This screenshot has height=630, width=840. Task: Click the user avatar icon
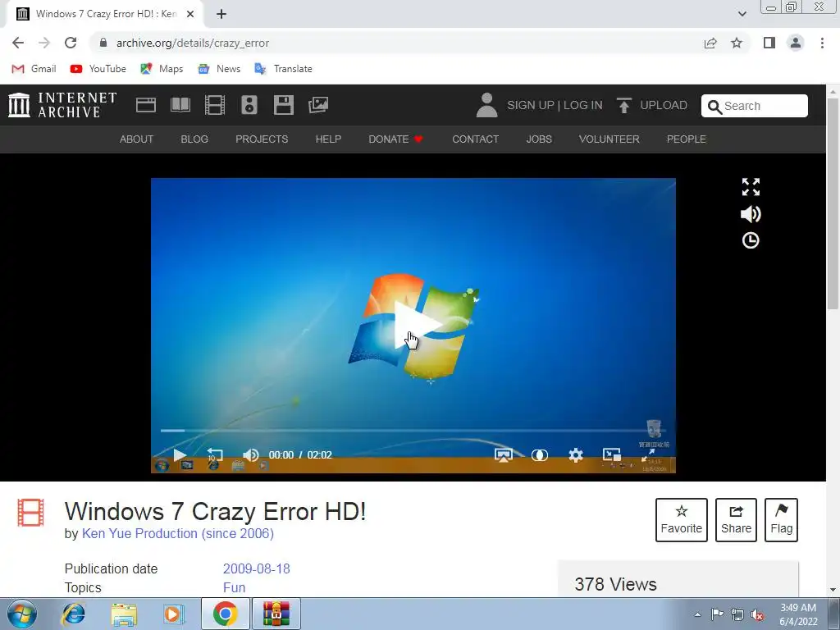click(x=486, y=105)
